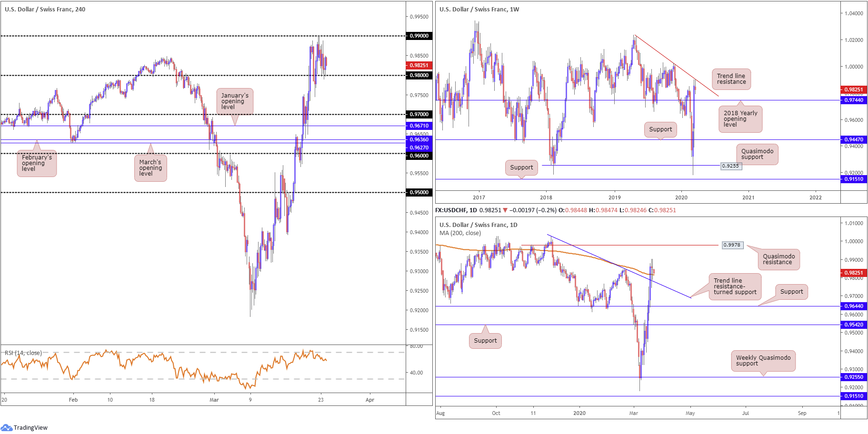Select the 'U.S. Dollar / Swiss Franc, 1D' chart title
Viewport: 868px width, 434px height.
[478, 225]
